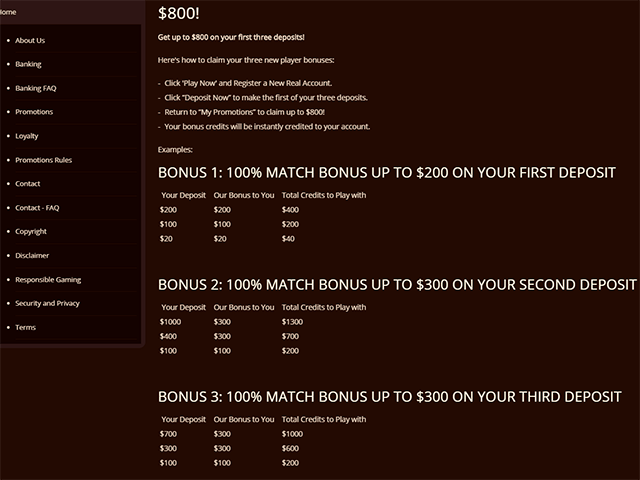
Task: Open Banking FAQ in sidebar
Action: pyautogui.click(x=36, y=88)
